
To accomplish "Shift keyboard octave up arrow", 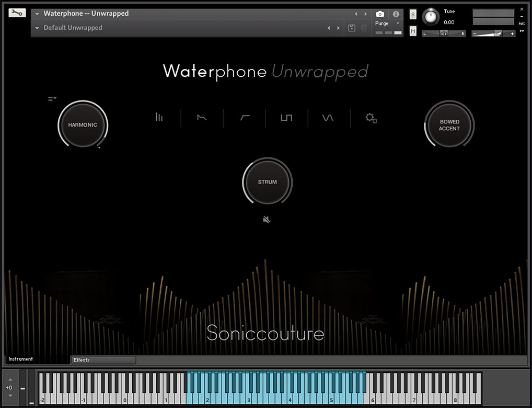I will coord(10,379).
